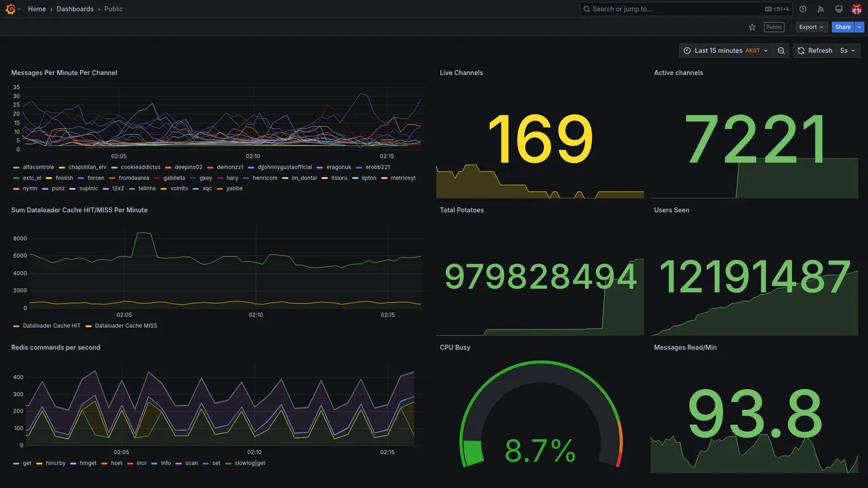The height and width of the screenshot is (488, 868).
Task: Open the Export dropdown
Action: [811, 27]
